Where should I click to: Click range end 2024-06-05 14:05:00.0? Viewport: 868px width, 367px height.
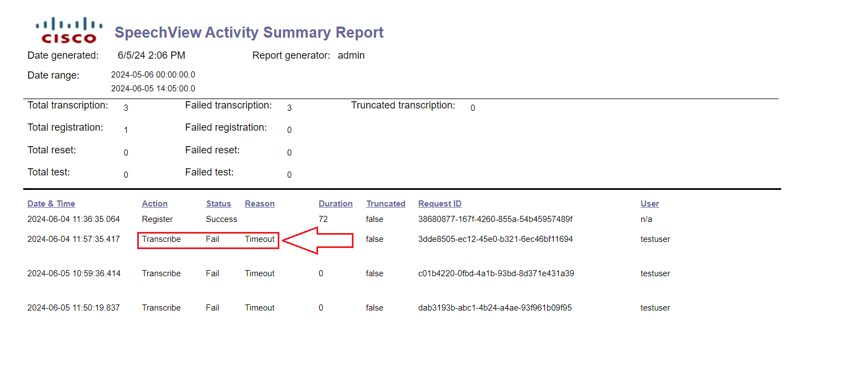click(x=153, y=89)
